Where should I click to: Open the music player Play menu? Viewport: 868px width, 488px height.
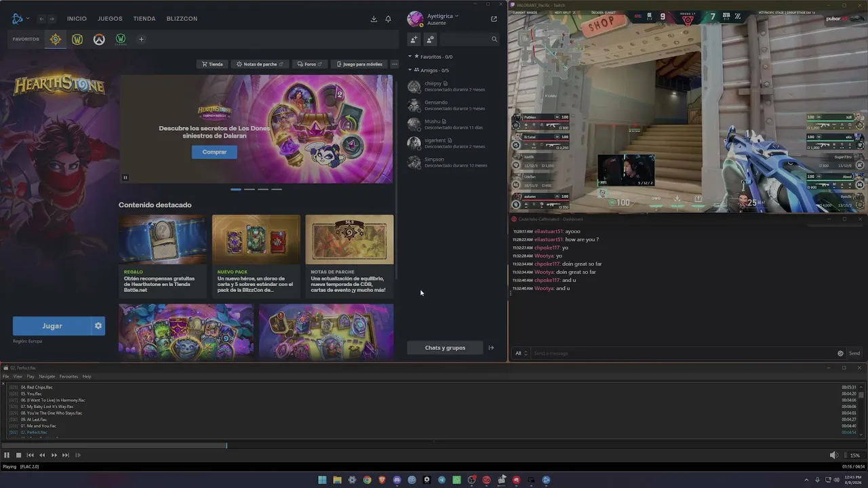31,377
